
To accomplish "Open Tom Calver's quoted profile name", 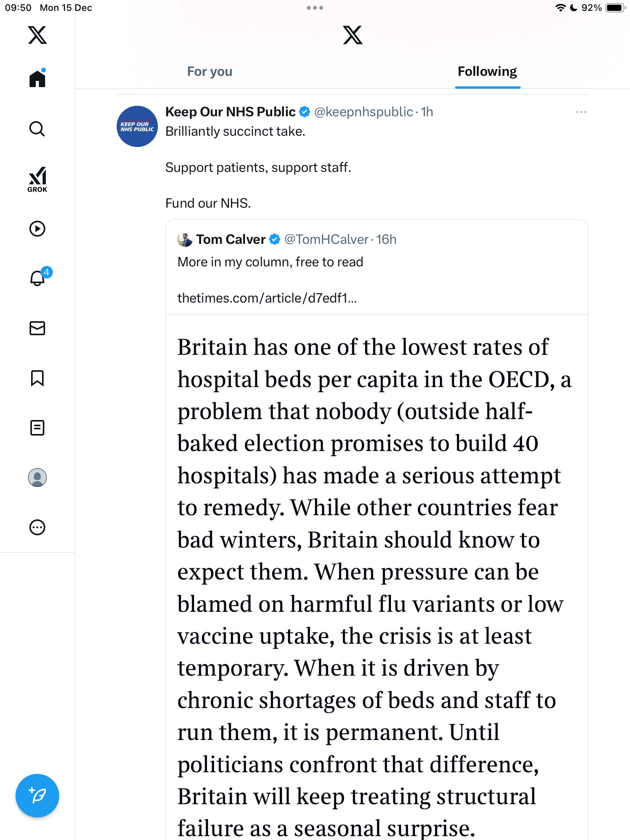I will (231, 240).
